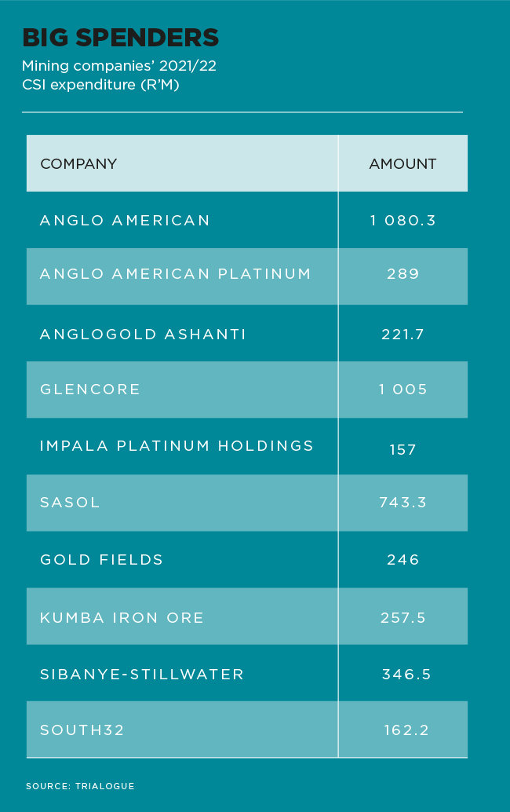Select the Anglo American Platinum row

[x=247, y=276]
